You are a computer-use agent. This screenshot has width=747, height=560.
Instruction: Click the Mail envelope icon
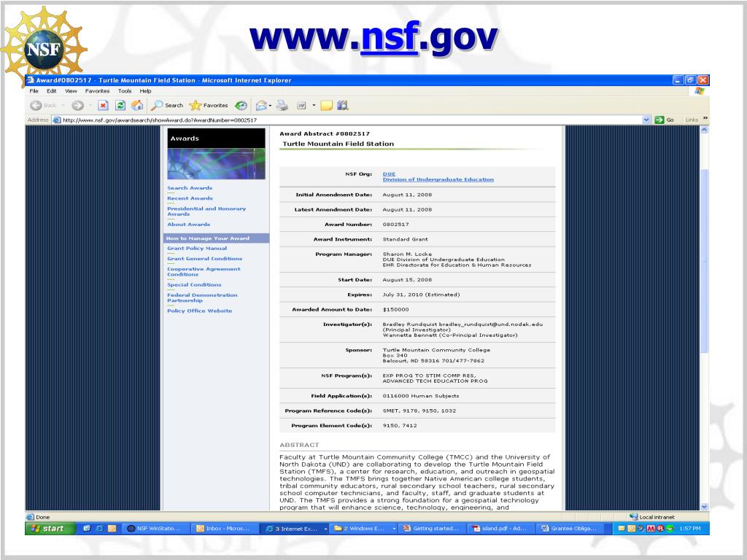point(261,106)
